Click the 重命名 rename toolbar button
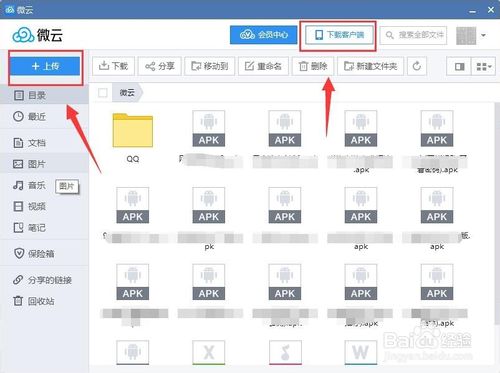 coord(263,66)
